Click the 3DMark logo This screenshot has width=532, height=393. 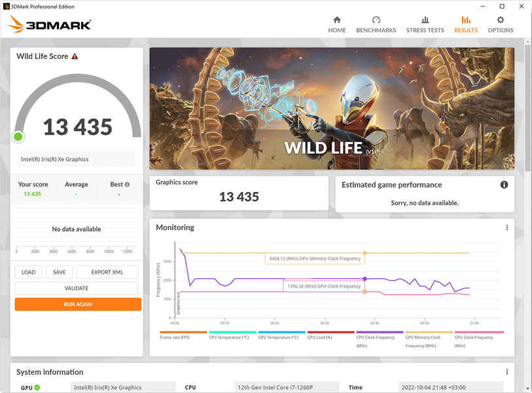tap(50, 24)
